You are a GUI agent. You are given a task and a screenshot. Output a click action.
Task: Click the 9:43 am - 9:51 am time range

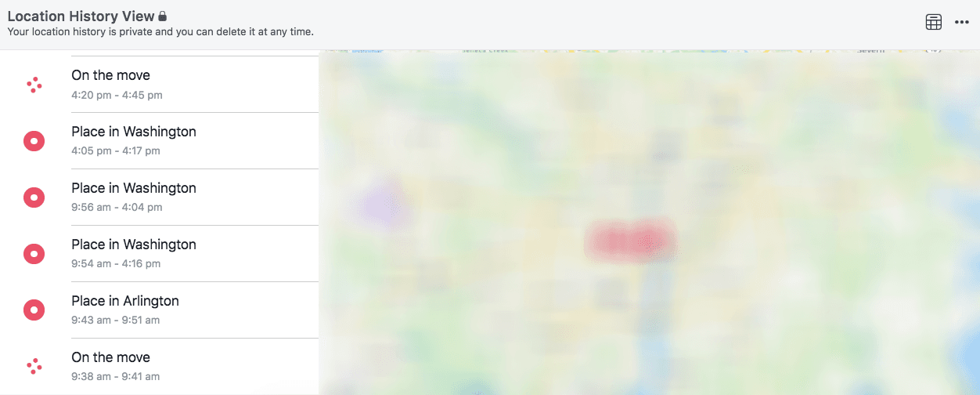[x=115, y=320]
